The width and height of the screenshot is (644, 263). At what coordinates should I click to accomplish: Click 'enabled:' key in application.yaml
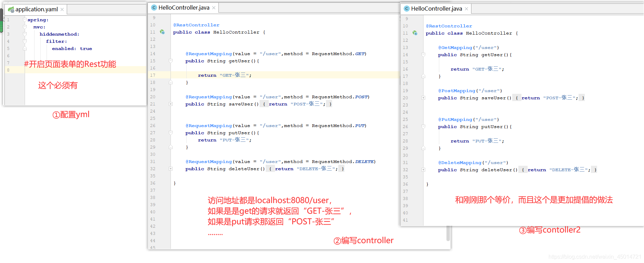coord(64,49)
